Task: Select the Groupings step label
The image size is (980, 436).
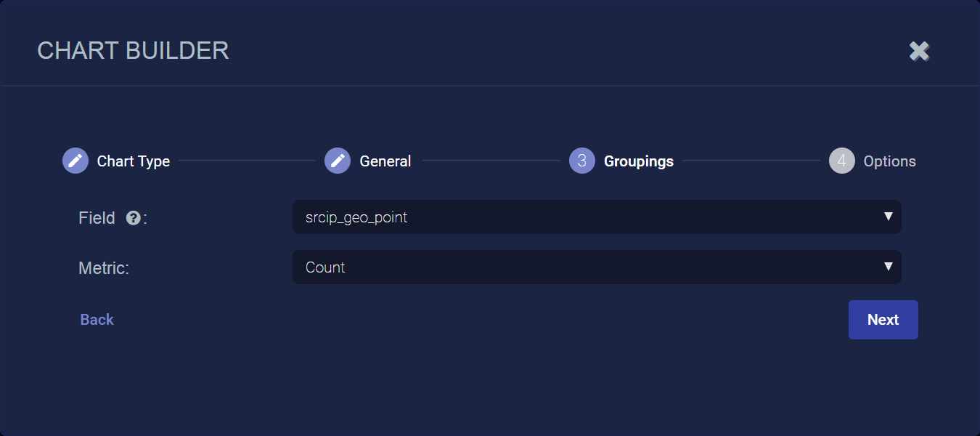Action: tap(639, 161)
